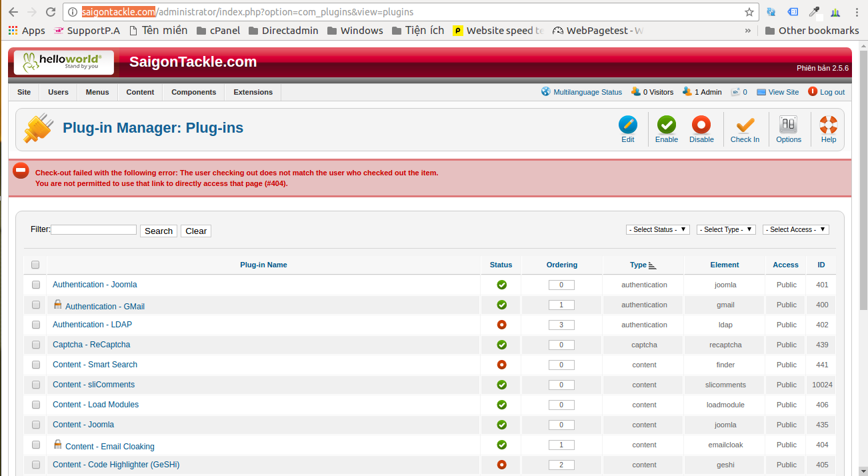Check the box for Authentication - LDAP
This screenshot has width=868, height=476.
36,325
